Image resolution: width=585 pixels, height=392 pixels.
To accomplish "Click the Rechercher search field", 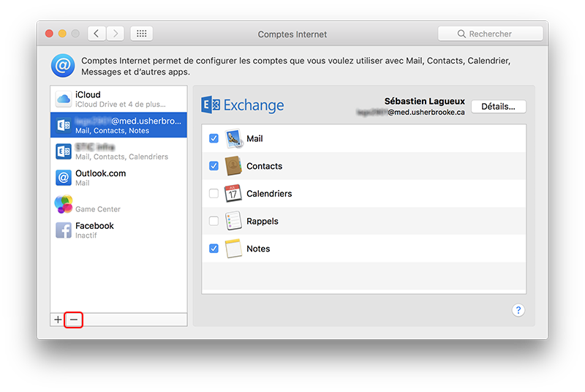I will pos(490,34).
